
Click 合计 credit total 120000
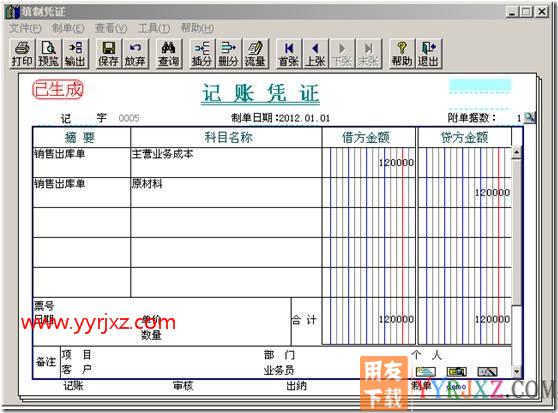click(492, 319)
